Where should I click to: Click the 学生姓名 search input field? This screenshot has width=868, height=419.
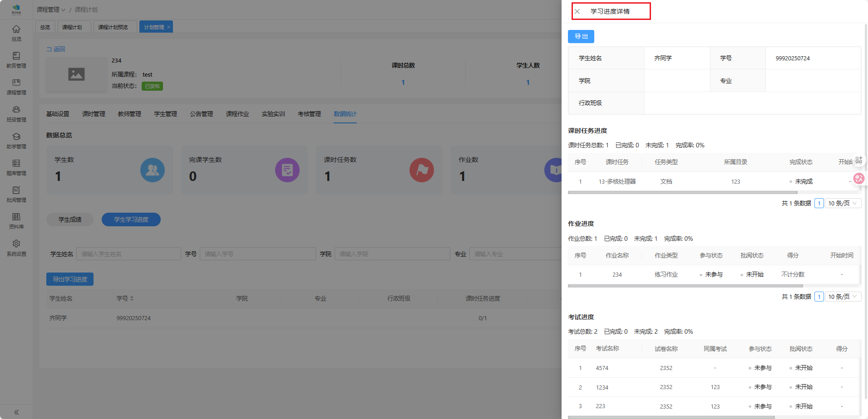(128, 254)
